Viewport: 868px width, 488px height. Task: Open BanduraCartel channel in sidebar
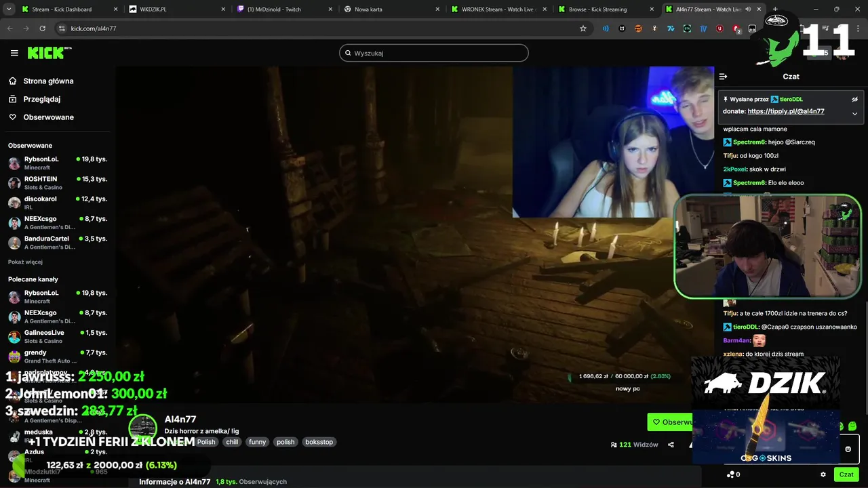tap(58, 242)
